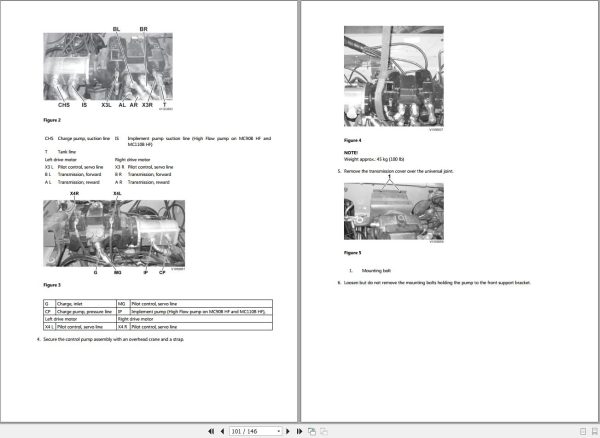Click 'Weight approx.: 45 kg' text

tap(374, 159)
